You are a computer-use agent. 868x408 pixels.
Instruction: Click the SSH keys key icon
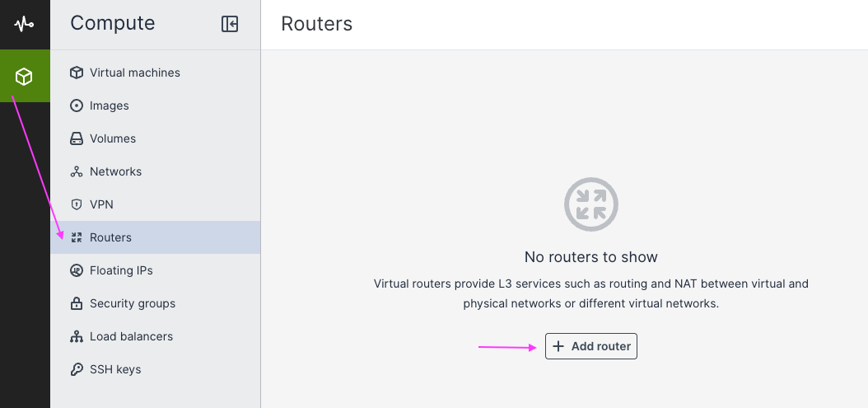(x=77, y=369)
